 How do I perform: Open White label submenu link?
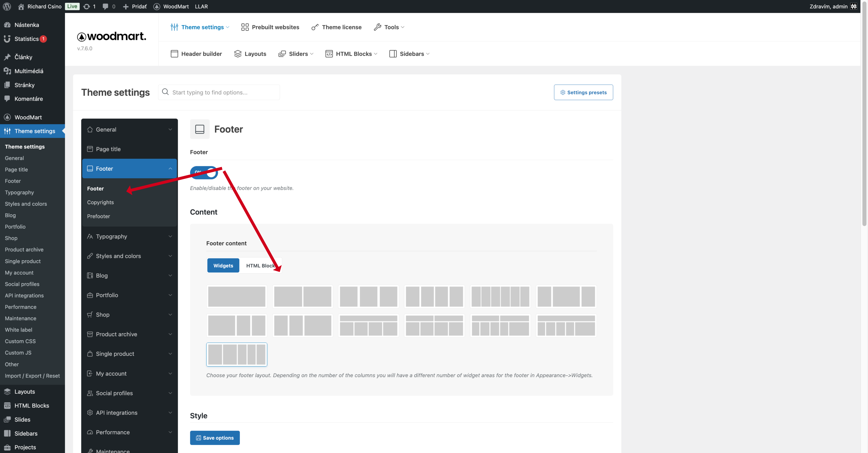[x=19, y=330]
